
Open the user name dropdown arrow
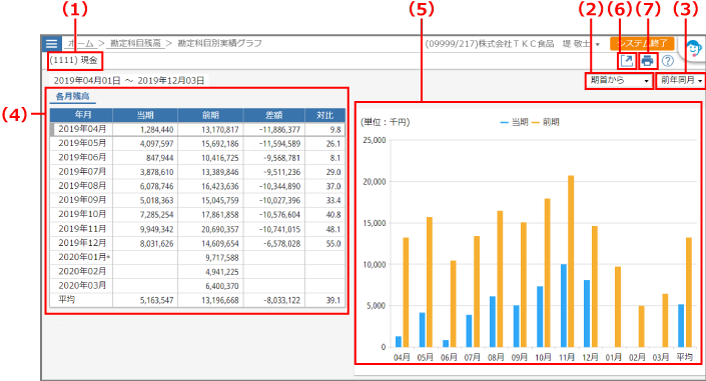[x=597, y=44]
